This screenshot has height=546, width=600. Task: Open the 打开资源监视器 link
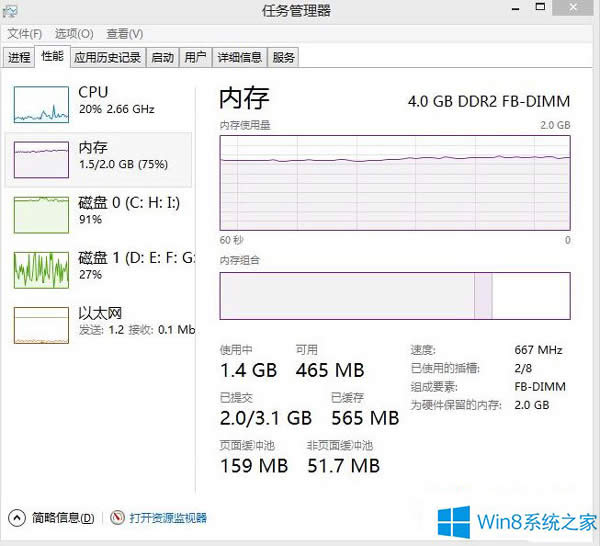pyautogui.click(x=167, y=518)
